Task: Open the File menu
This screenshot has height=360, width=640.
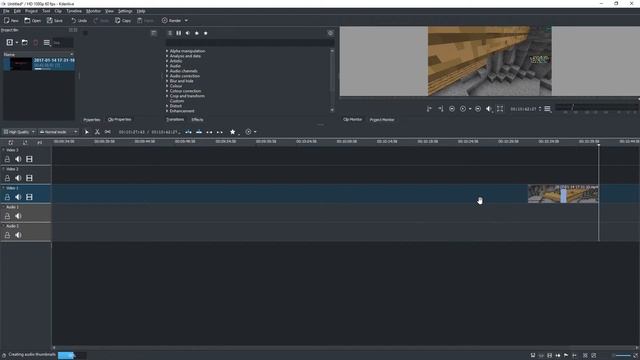Action: coord(6,11)
